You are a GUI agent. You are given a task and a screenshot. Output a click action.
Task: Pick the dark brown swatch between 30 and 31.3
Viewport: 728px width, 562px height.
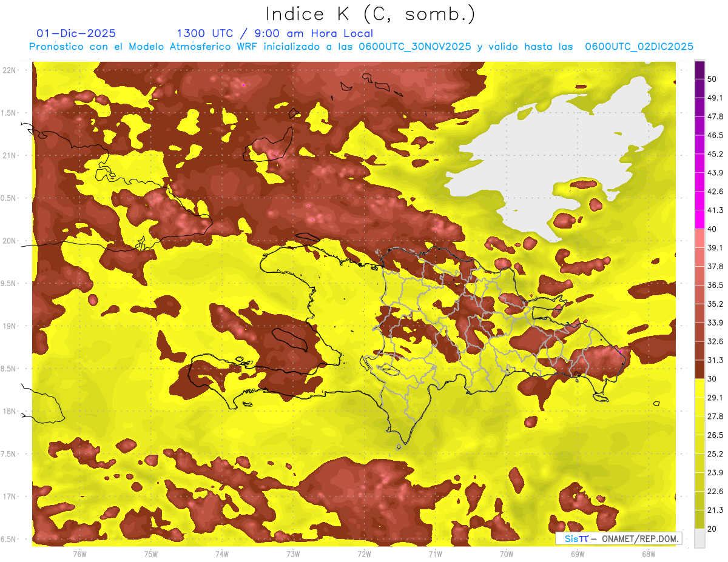[x=699, y=369]
